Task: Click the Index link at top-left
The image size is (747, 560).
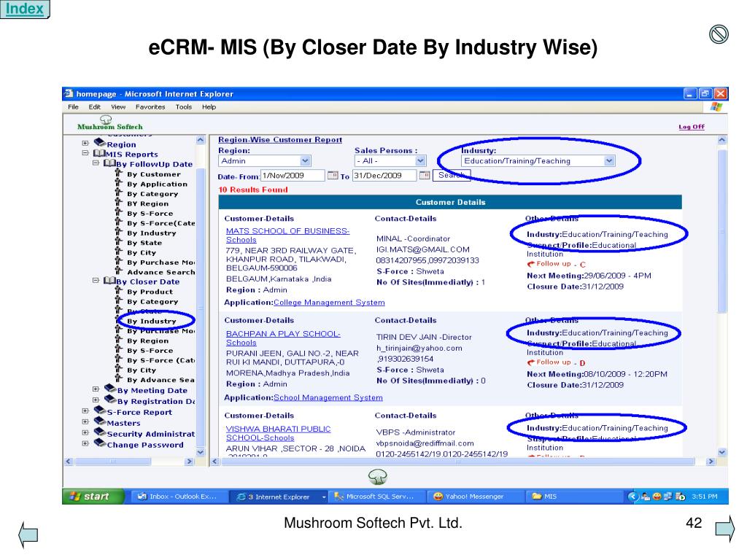Action: [24, 9]
